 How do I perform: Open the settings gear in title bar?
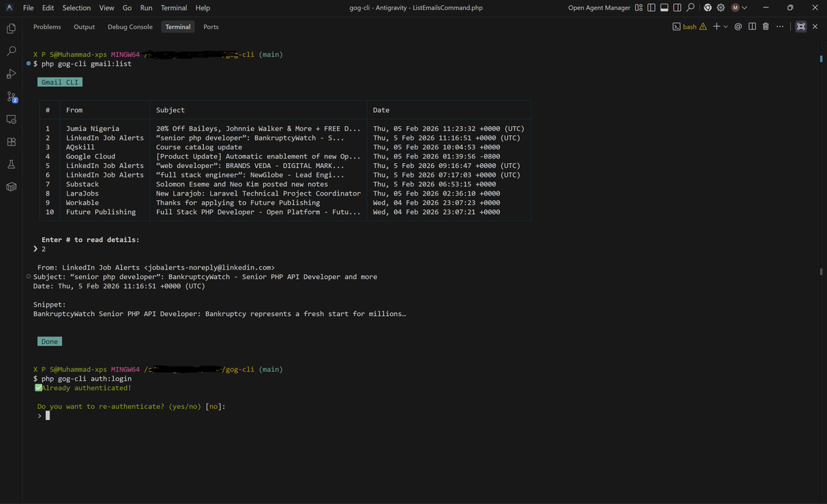coord(721,8)
